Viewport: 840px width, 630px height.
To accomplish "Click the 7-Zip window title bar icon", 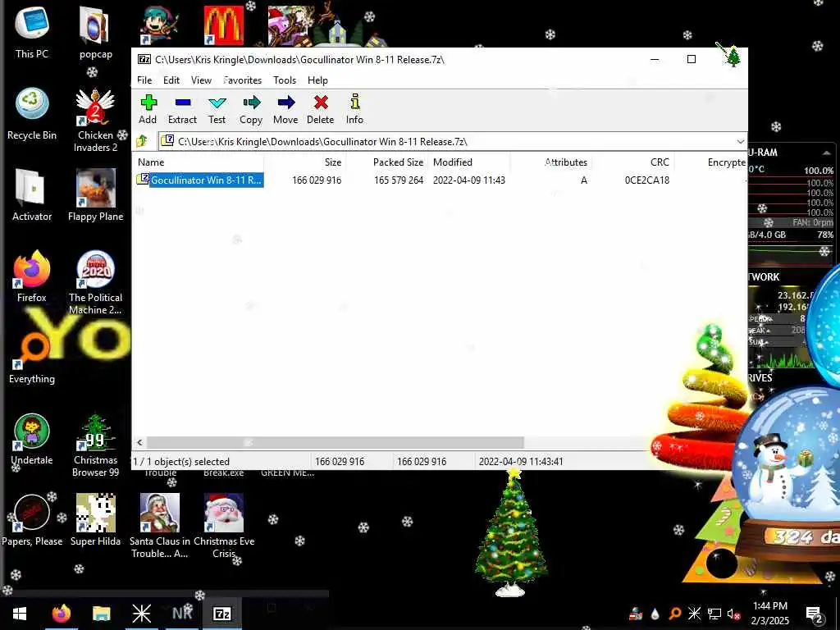I will 144,59.
